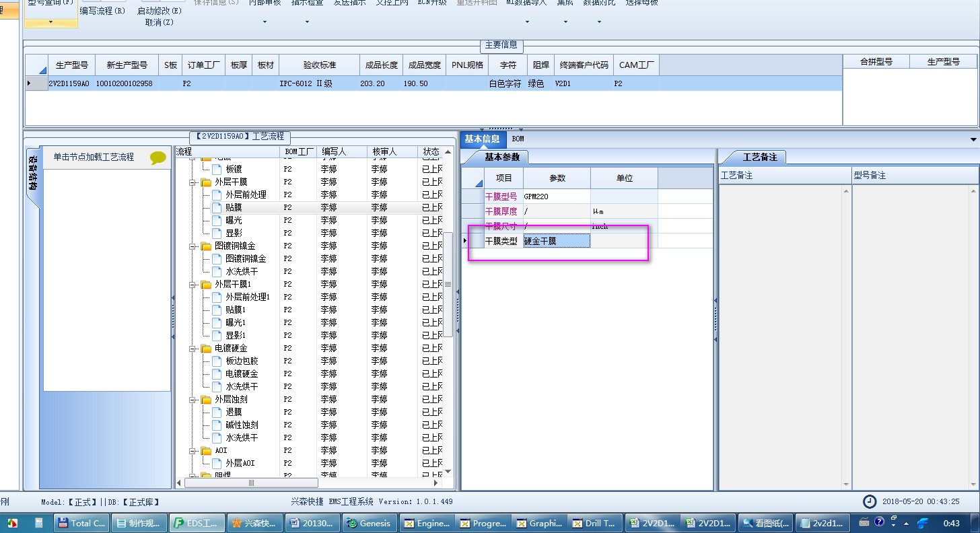This screenshot has width=980, height=533.
Task: Open dropdown arrow under 内部审核
Action: (265, 22)
